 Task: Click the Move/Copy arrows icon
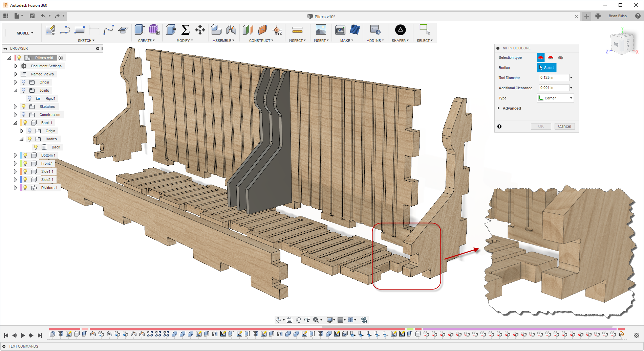click(200, 30)
